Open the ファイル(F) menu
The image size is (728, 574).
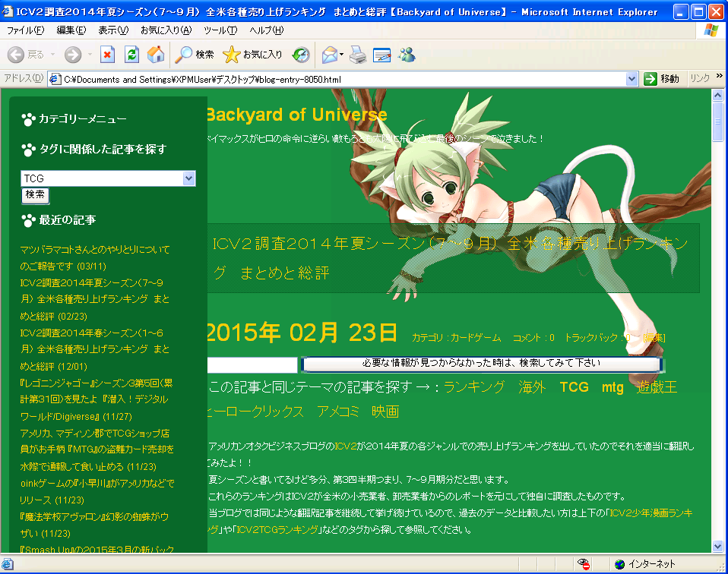(x=26, y=30)
